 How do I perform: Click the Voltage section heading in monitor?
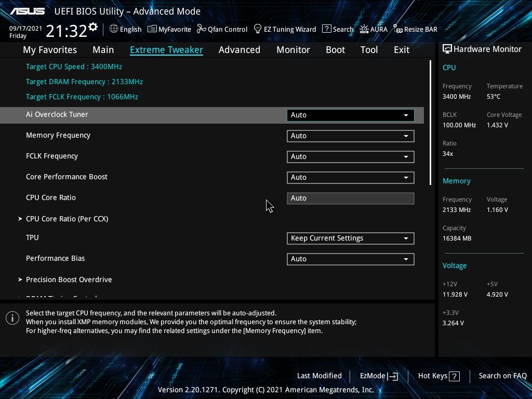coord(454,265)
